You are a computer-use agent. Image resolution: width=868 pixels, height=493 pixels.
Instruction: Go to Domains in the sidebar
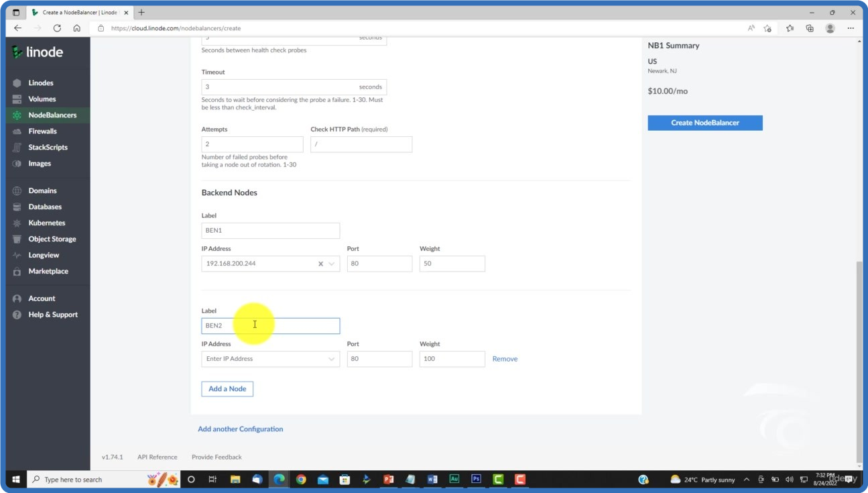point(42,191)
